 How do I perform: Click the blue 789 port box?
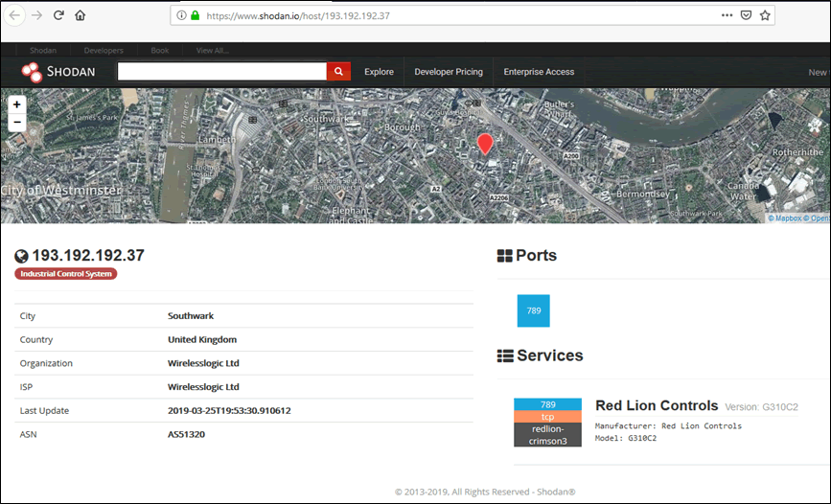[x=533, y=310]
